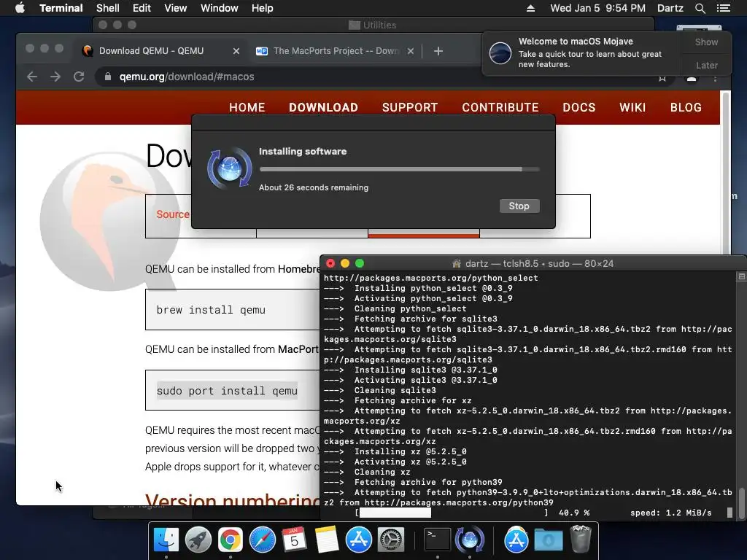Close the Download QEMU tab
Viewport: 747px width, 560px height.
click(236, 51)
